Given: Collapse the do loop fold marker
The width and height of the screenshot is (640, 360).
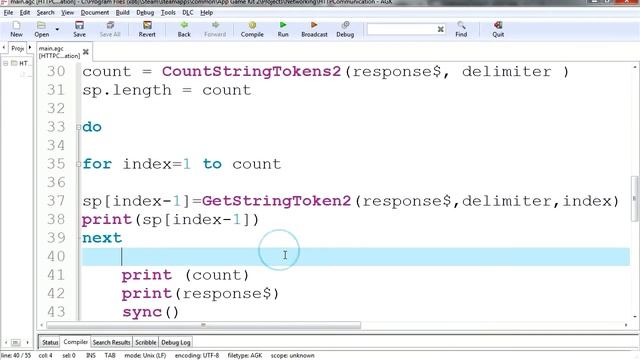Looking at the screenshot, I should [78, 127].
